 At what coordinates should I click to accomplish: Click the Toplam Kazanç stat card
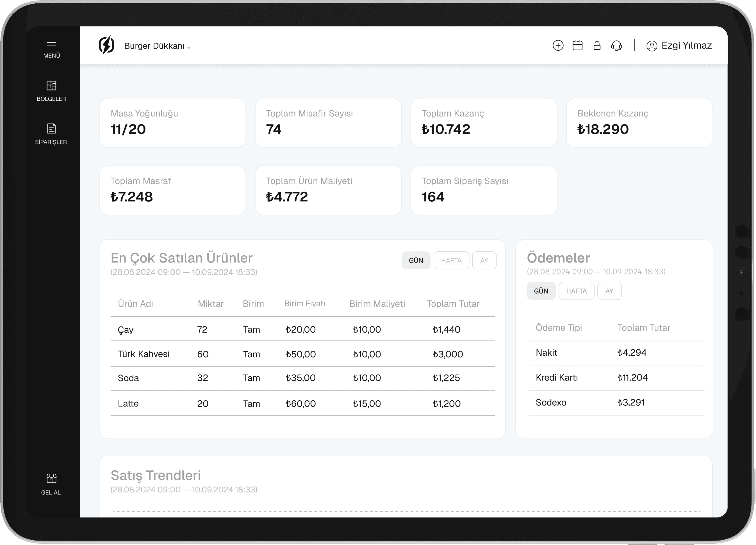tap(484, 122)
